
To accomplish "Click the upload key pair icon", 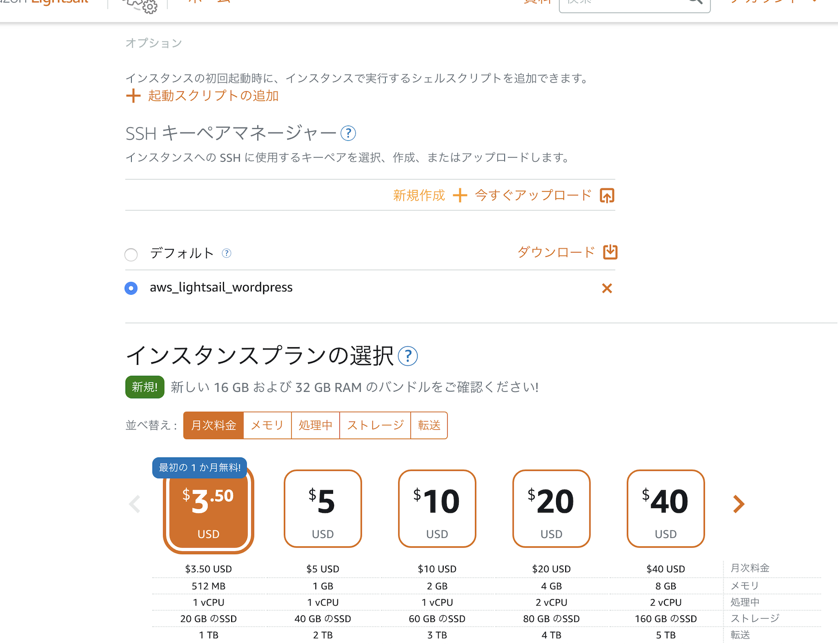I will 607,195.
